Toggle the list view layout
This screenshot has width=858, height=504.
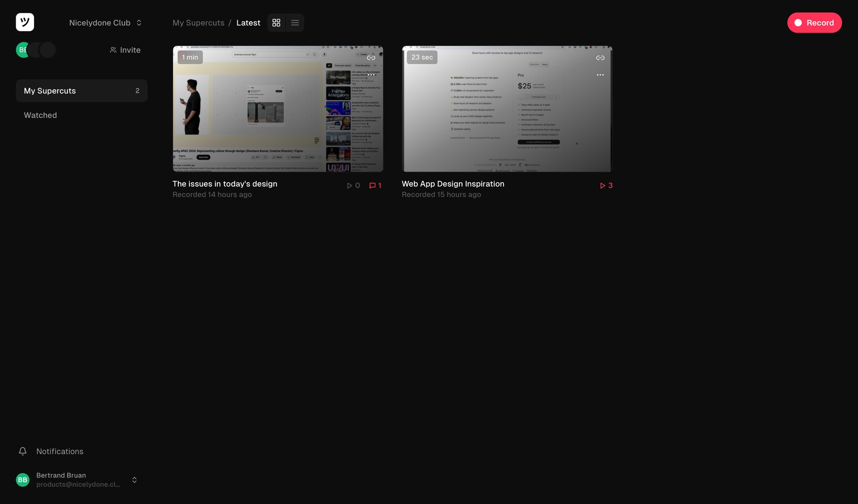(x=294, y=22)
